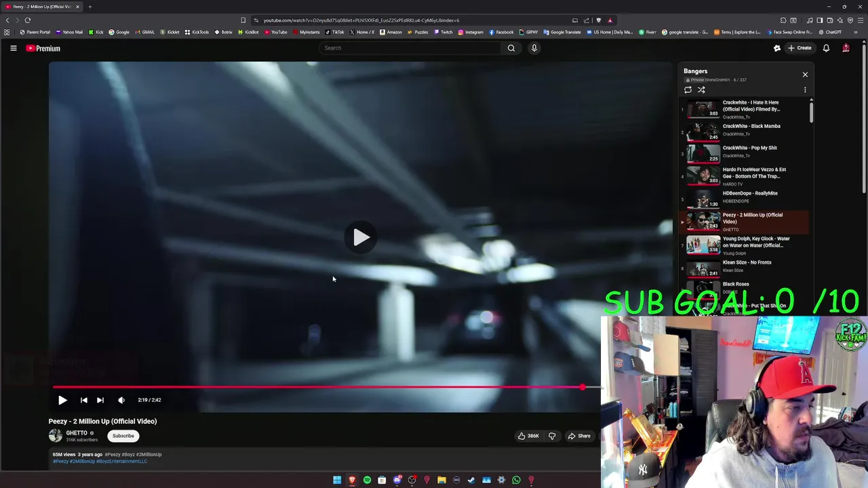Click the Create button
The width and height of the screenshot is (868, 488).
click(800, 48)
